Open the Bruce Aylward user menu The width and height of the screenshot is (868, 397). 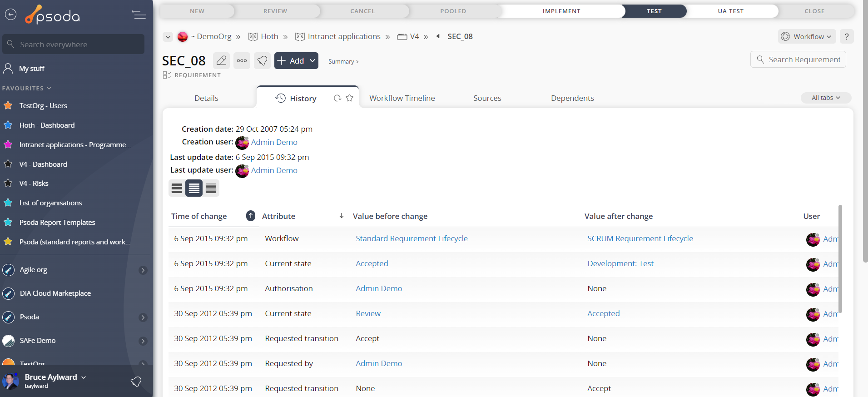(55, 377)
